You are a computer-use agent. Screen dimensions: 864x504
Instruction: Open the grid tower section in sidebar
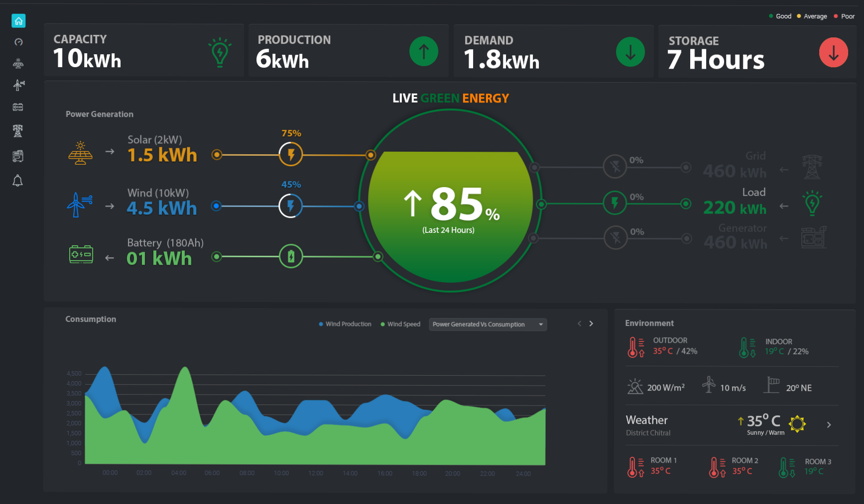pos(18,131)
